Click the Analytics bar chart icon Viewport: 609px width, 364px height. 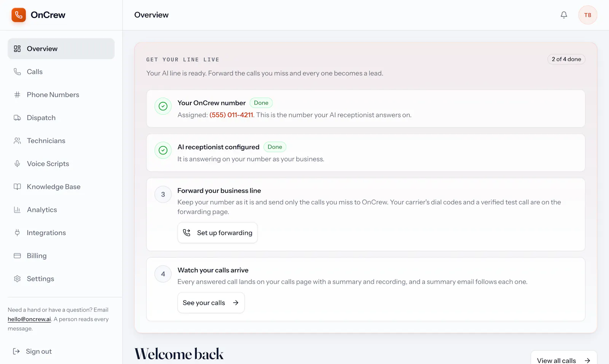(17, 210)
